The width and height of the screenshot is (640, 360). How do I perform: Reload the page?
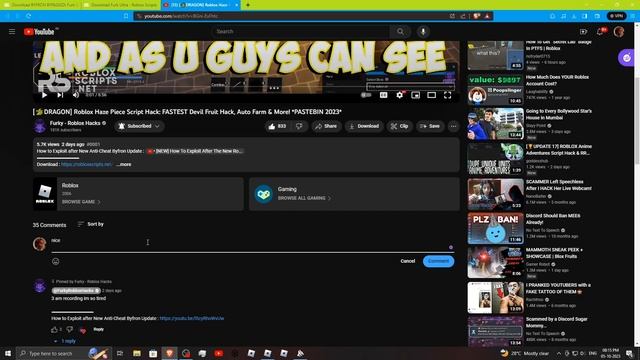[29, 16]
